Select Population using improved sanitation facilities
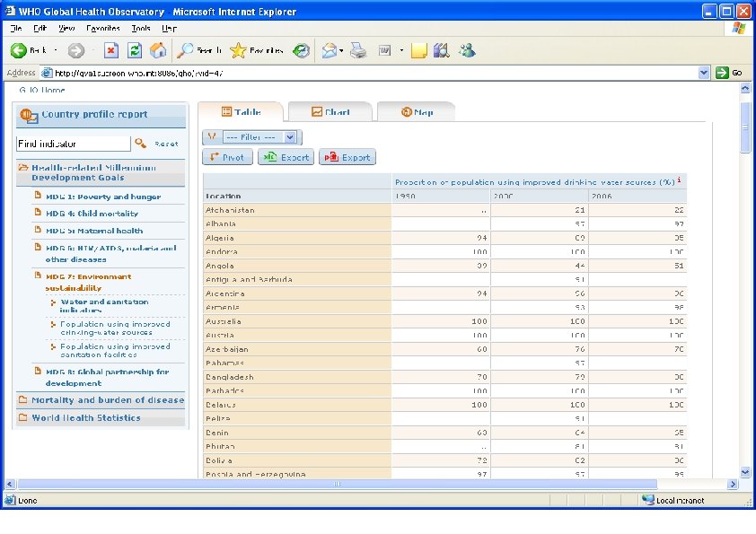Image resolution: width=756 pixels, height=534 pixels. click(x=115, y=350)
